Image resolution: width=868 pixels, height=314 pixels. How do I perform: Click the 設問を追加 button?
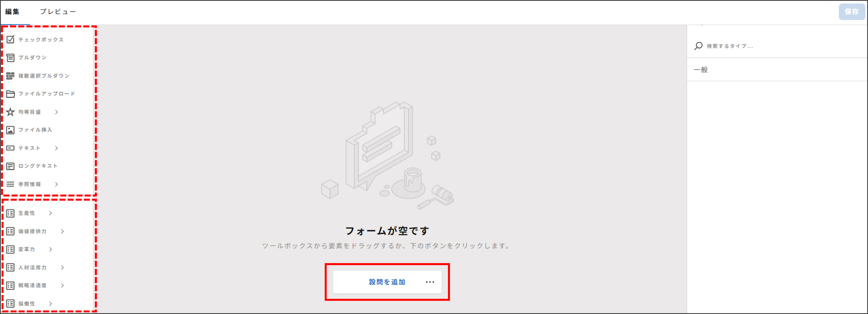point(387,282)
